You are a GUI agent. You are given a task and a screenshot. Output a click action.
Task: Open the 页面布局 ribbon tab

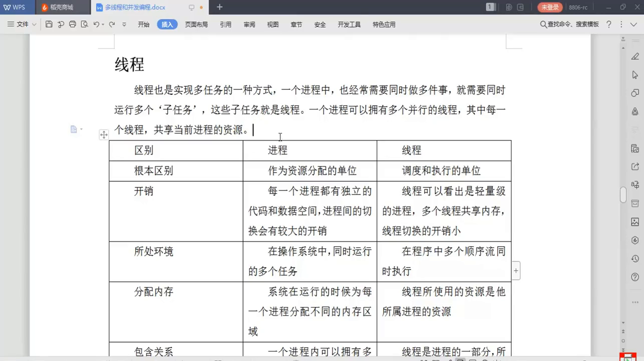pyautogui.click(x=196, y=25)
